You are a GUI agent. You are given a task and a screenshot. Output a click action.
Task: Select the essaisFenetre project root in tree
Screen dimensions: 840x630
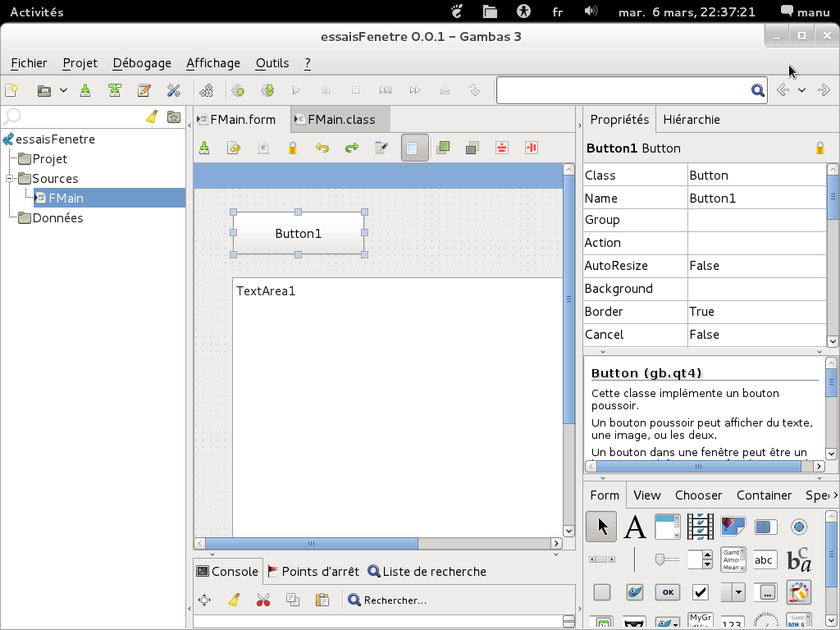(x=55, y=139)
